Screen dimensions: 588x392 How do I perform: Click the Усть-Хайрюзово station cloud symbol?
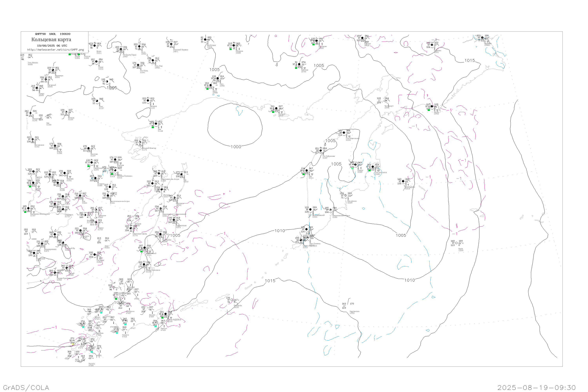320,151
